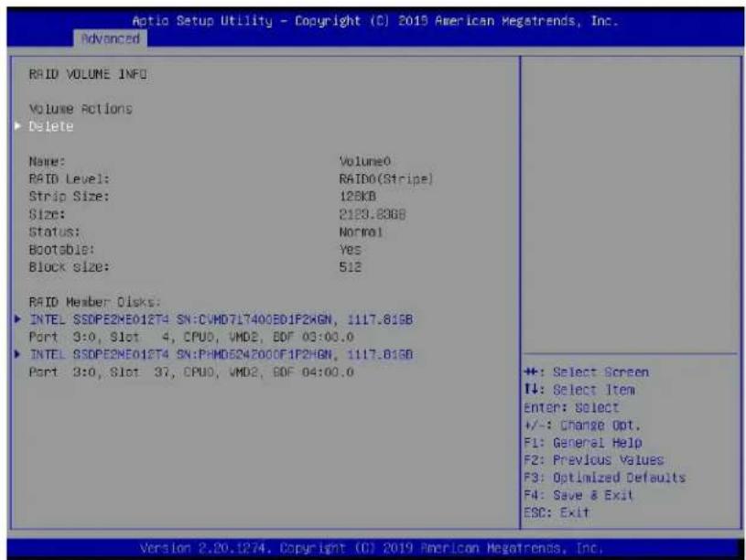Click the ESC: Exit entry
Screen dimensions: 746x560
[x=557, y=513]
